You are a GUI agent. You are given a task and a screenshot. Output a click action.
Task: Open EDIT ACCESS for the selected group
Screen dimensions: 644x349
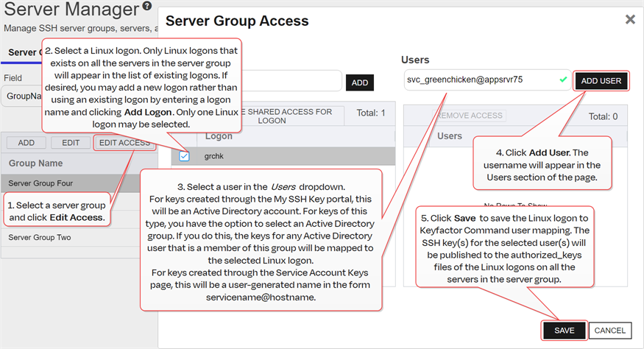(x=124, y=143)
